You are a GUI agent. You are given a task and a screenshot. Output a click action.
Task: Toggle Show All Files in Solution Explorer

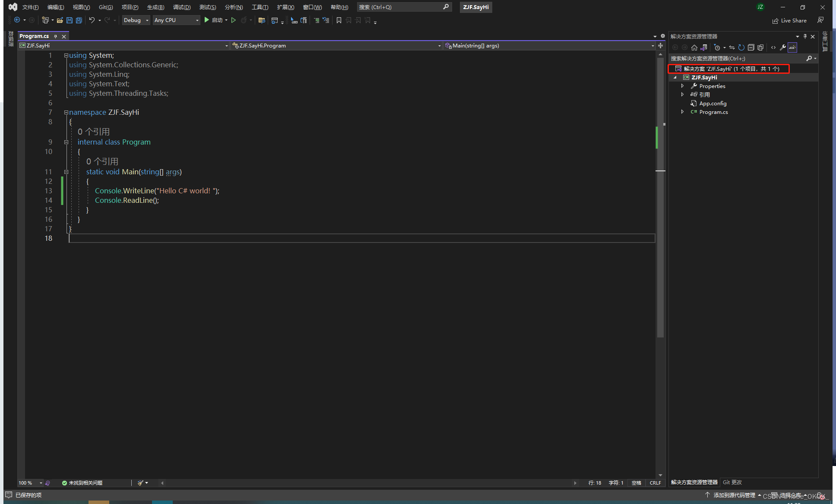[760, 47]
